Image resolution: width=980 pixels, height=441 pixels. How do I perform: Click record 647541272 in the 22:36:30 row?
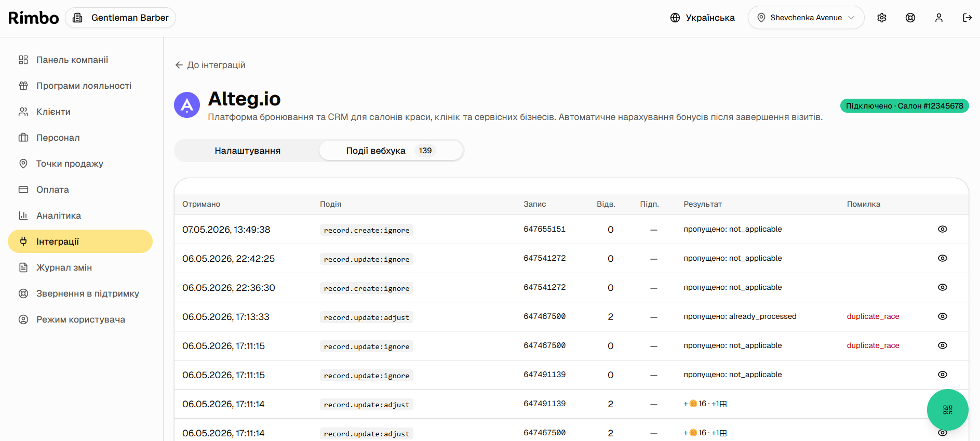pyautogui.click(x=545, y=287)
